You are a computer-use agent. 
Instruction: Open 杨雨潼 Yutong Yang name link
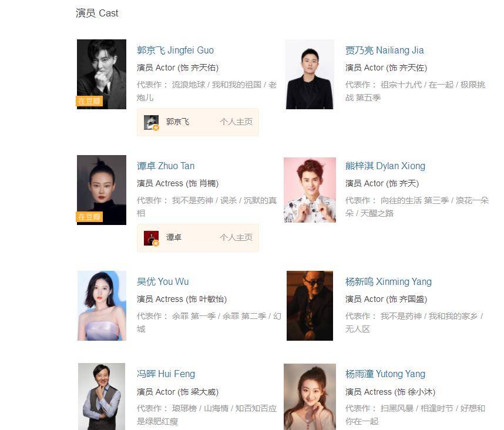385,374
